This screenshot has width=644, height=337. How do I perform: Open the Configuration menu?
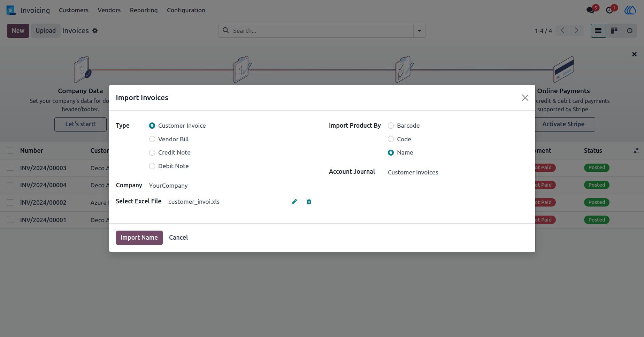point(186,10)
